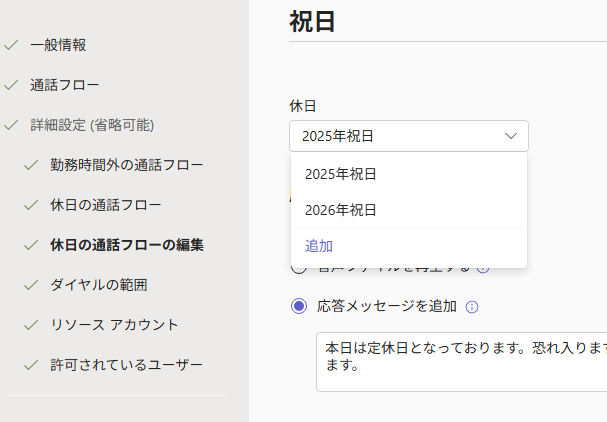Click checkmark icon beside 勤務時間外の通話フロー
Screen dimensions: 607x422
pyautogui.click(x=31, y=165)
